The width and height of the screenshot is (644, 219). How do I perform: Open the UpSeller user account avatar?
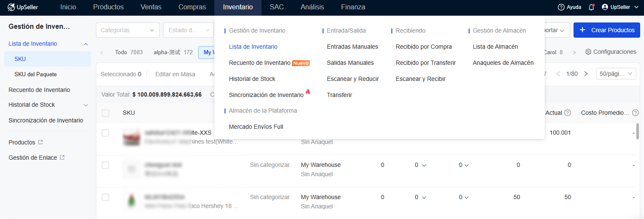[x=605, y=7]
